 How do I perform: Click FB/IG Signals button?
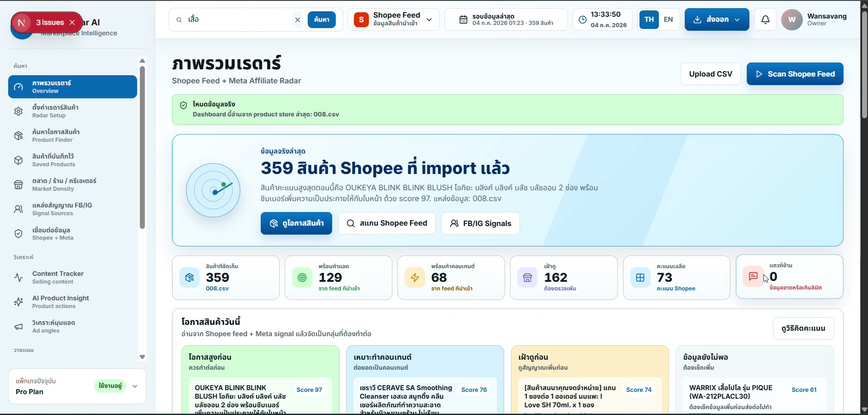481,223
